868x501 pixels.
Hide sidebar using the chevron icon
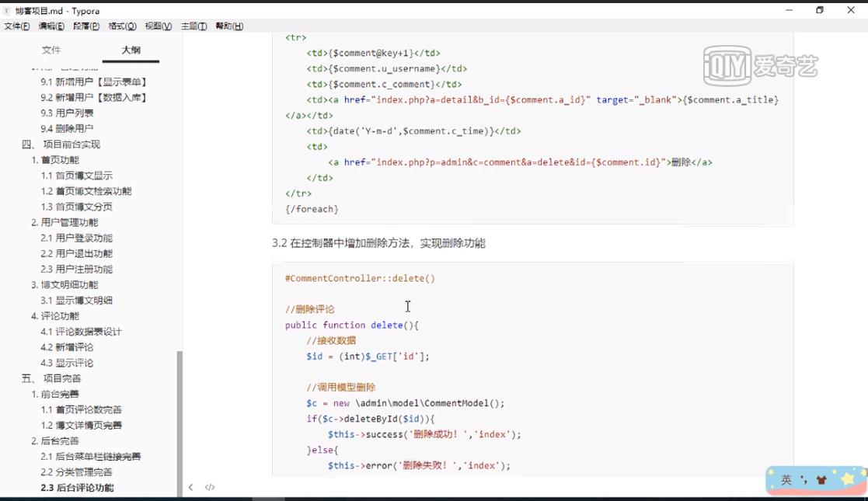click(x=190, y=487)
